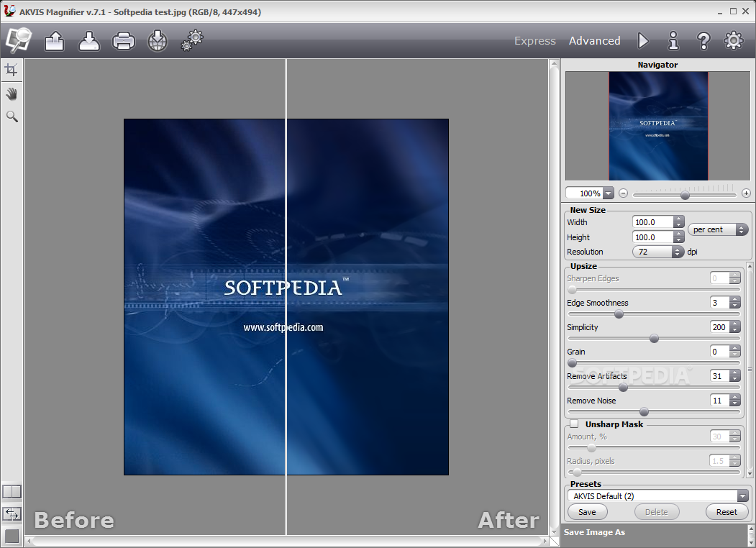The height and width of the screenshot is (548, 756).
Task: Click the Simplicity value field
Action: [x=720, y=327]
